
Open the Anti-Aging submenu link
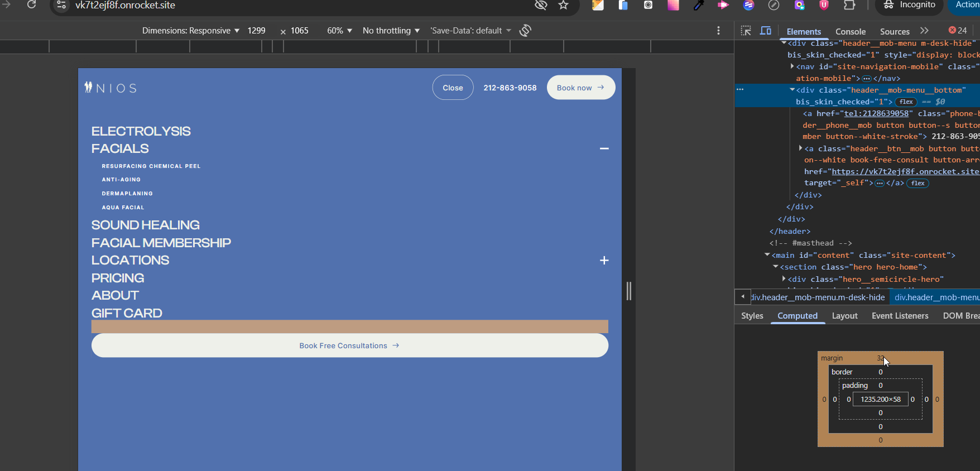pos(121,180)
